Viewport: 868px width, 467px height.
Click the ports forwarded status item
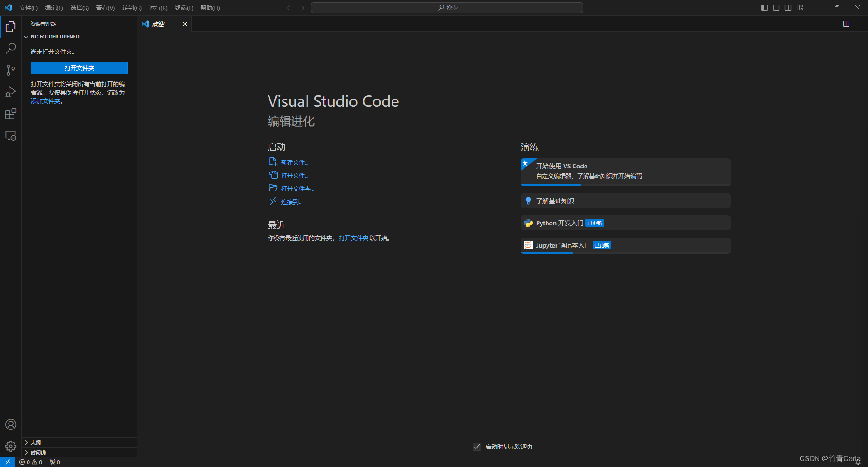coord(55,462)
